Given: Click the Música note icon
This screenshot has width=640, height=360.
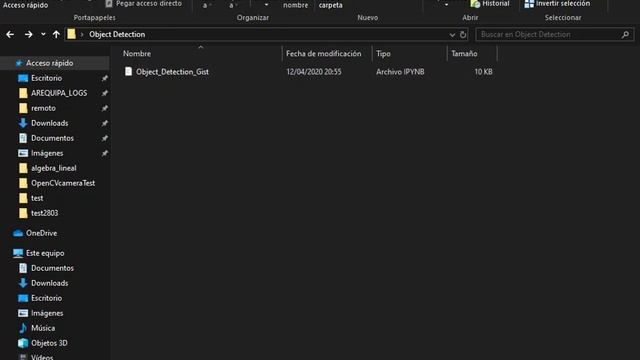Looking at the screenshot, I should [23, 328].
